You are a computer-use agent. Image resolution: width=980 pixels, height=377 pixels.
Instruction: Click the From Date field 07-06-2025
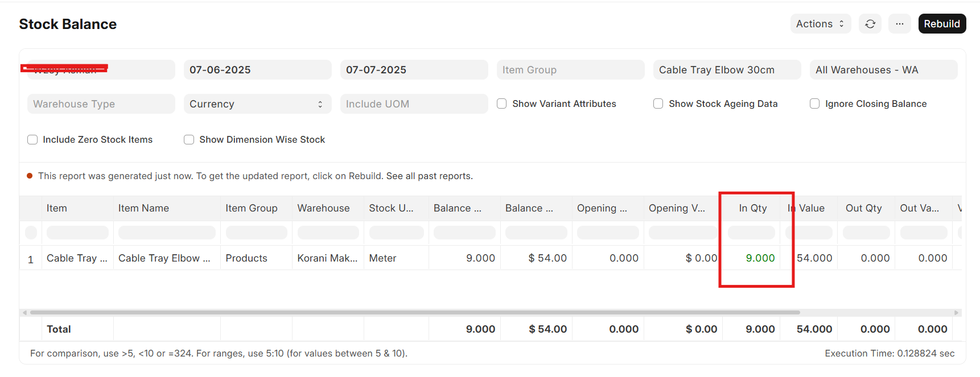pyautogui.click(x=258, y=70)
